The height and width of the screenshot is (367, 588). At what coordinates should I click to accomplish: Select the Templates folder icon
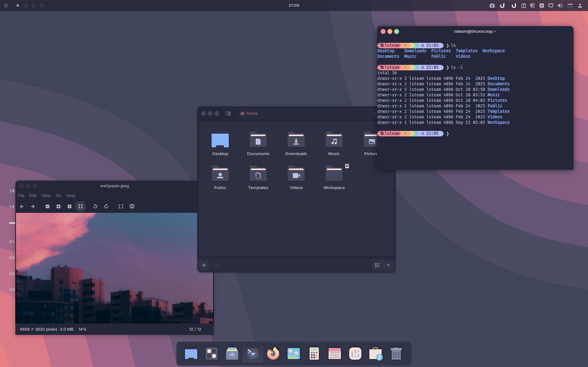[258, 174]
